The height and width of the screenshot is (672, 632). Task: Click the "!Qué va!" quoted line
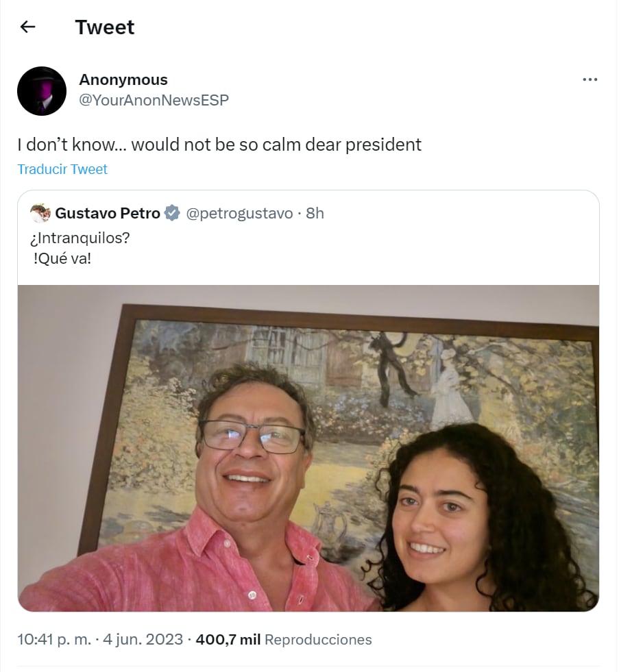tap(62, 262)
